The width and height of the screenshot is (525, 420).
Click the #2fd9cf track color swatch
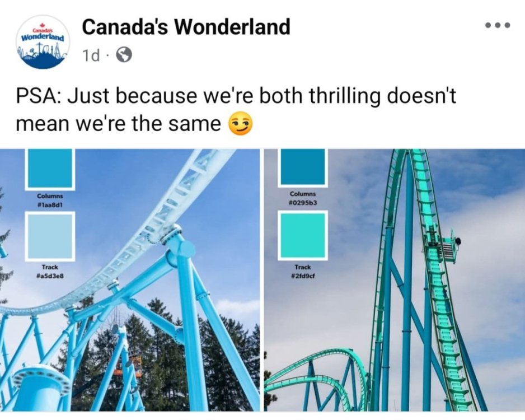click(x=303, y=235)
